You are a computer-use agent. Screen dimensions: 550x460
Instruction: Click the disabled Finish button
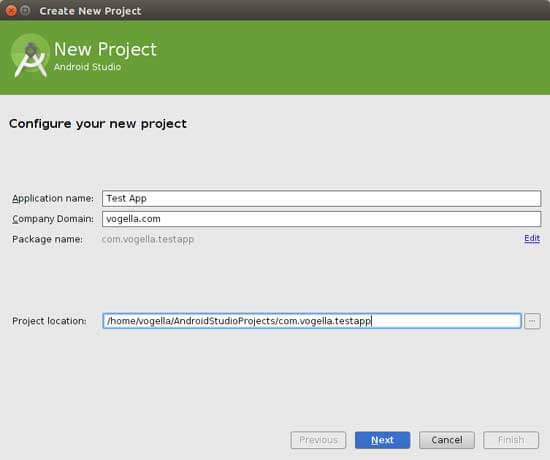(x=511, y=440)
